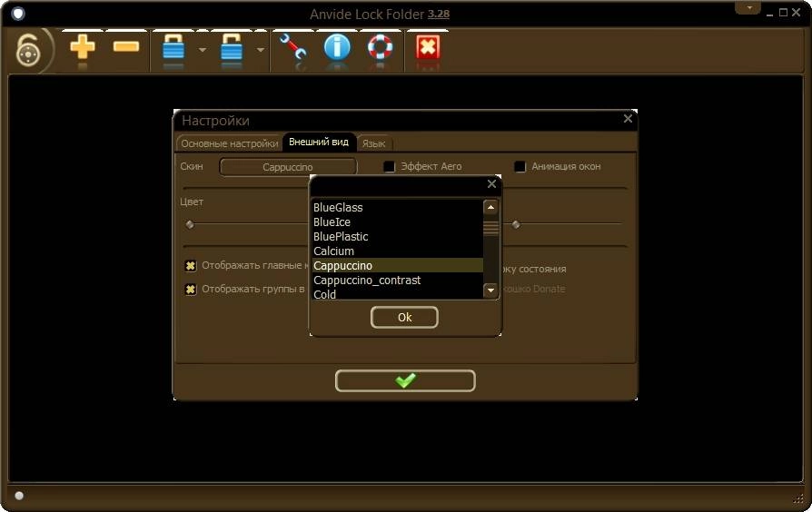Toggle the Анимация окон checkbox

point(520,166)
